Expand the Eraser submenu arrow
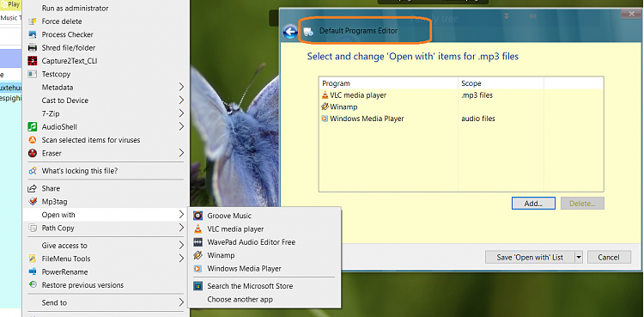This screenshot has height=317, width=644. tap(181, 153)
